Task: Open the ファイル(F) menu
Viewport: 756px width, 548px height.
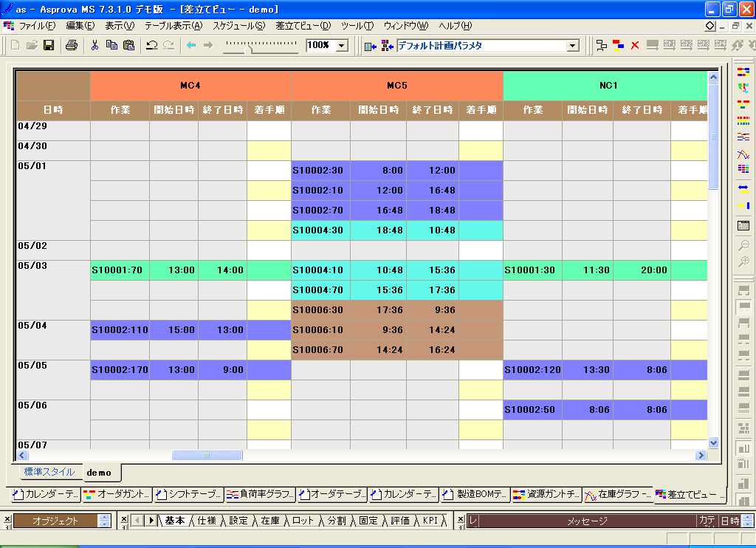Action: (37, 26)
